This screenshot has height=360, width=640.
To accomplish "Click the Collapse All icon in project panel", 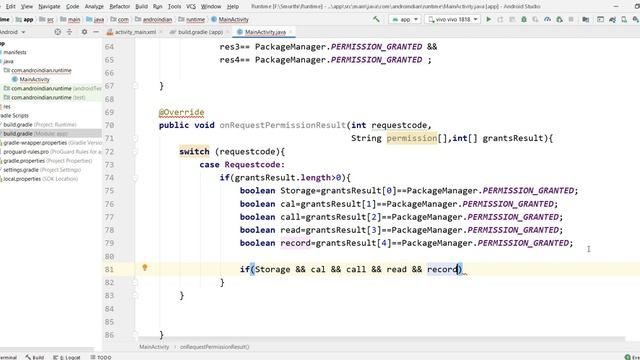I will pos(69,32).
